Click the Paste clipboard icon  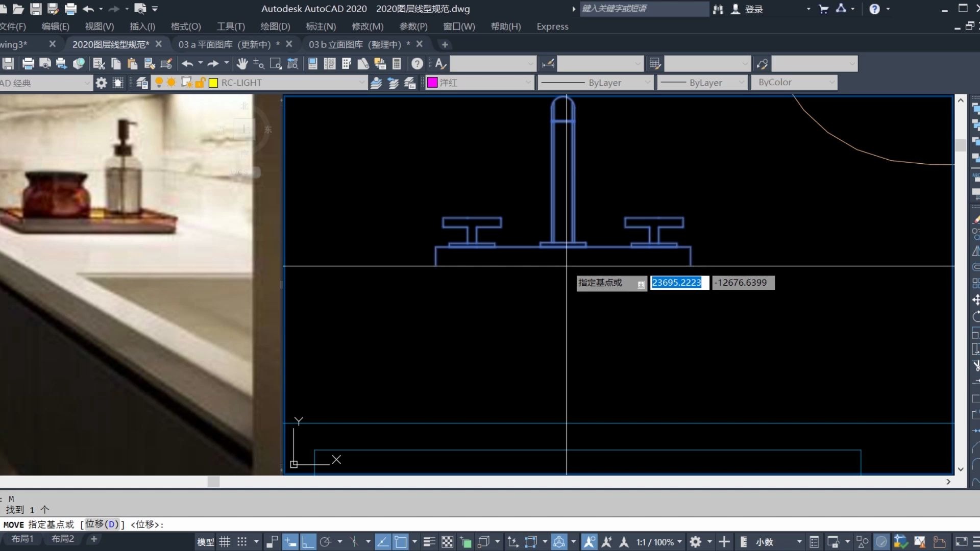click(x=132, y=64)
